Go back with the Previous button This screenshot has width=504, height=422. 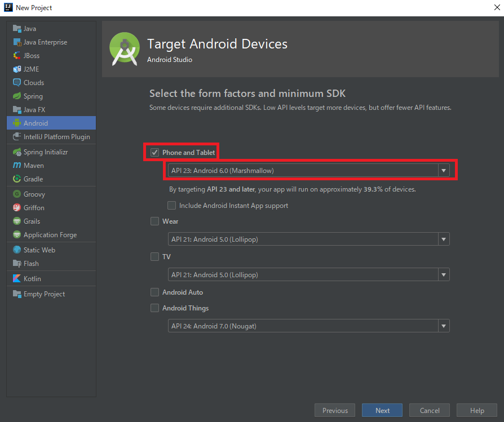coord(335,410)
